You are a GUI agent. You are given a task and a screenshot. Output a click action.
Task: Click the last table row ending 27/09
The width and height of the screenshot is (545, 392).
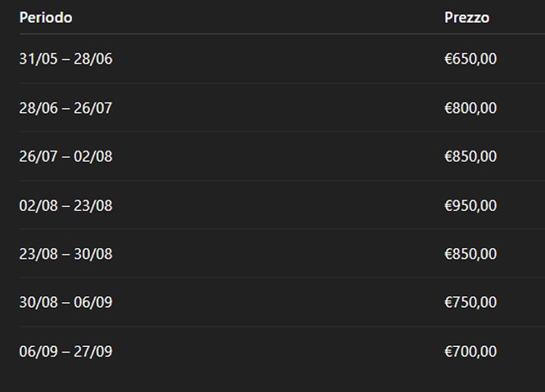pyautogui.click(x=270, y=352)
